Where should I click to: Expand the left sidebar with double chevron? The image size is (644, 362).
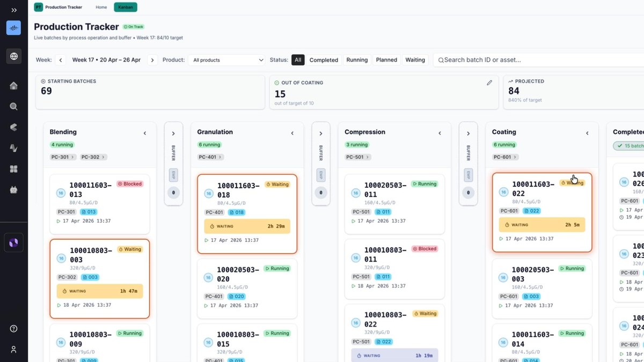coord(14,10)
